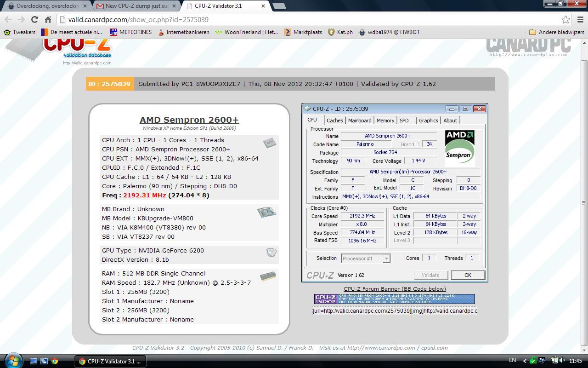The image size is (588, 368).
Task: Click the CPU chip icon in CPU section
Action: (270, 143)
